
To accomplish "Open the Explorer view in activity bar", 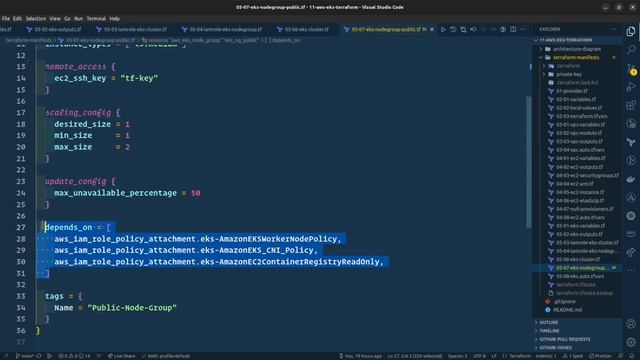I will click(631, 31).
